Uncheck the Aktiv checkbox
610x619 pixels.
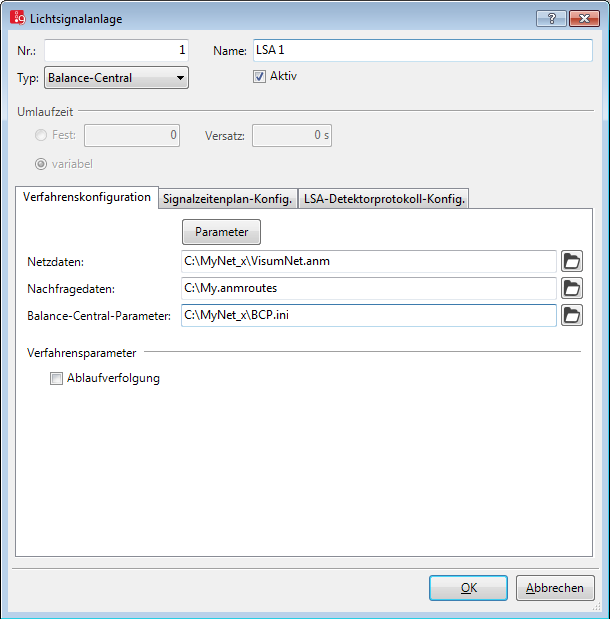tap(259, 76)
